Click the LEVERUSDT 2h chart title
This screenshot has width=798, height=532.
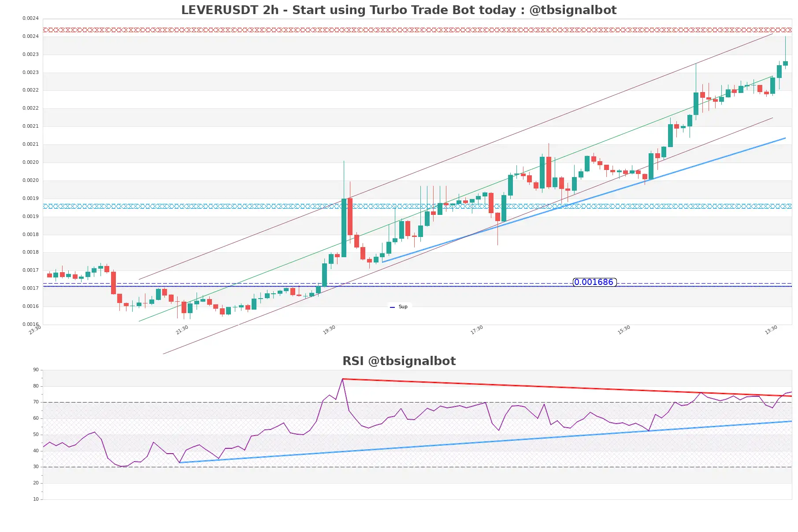(399, 10)
